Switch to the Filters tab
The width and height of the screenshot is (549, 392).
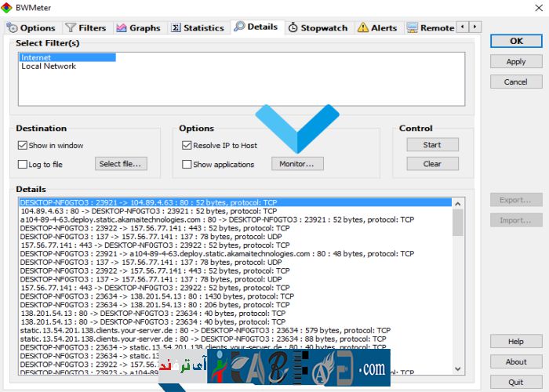[x=85, y=27]
